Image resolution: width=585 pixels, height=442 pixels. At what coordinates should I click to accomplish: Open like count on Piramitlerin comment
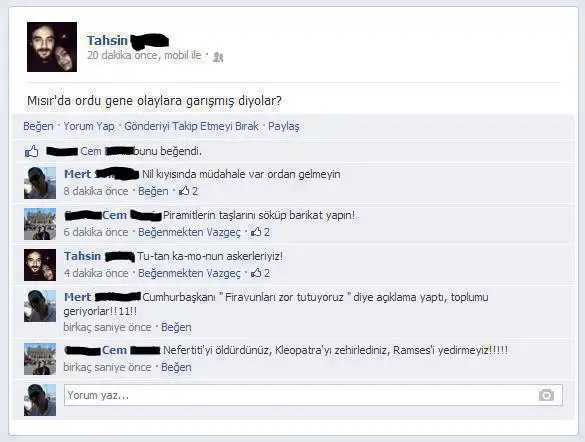pos(260,232)
